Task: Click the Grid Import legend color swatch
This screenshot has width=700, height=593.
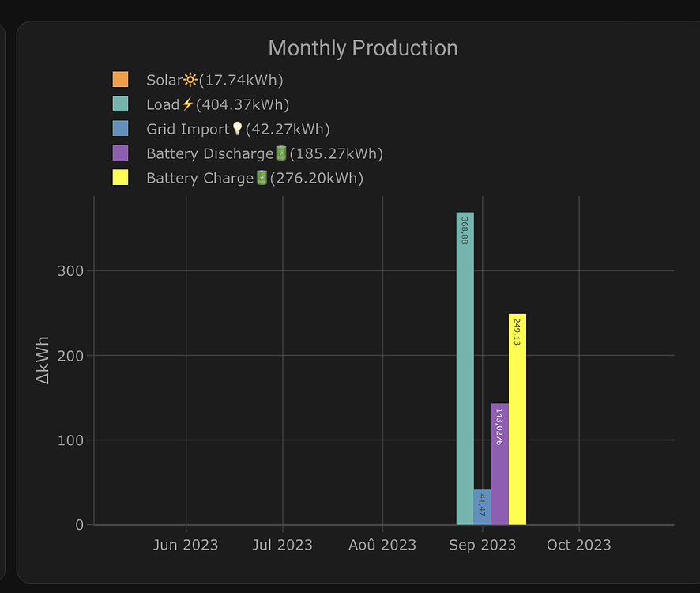Action: [120, 128]
